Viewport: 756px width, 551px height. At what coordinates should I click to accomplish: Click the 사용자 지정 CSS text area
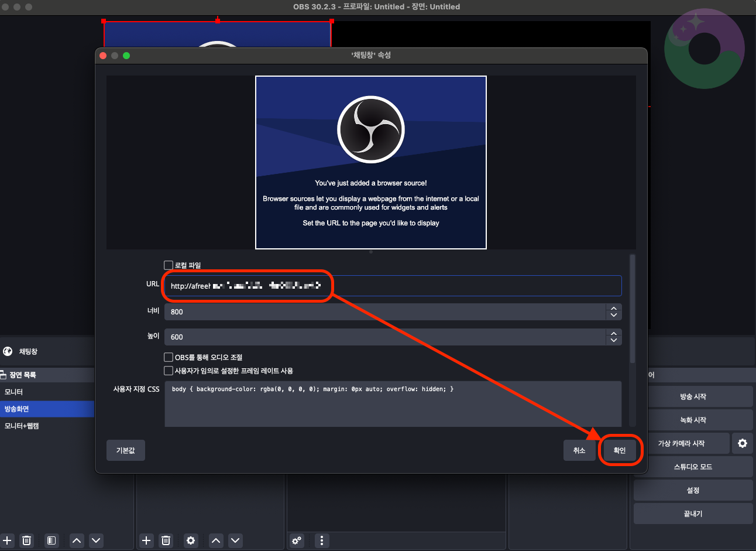(393, 404)
